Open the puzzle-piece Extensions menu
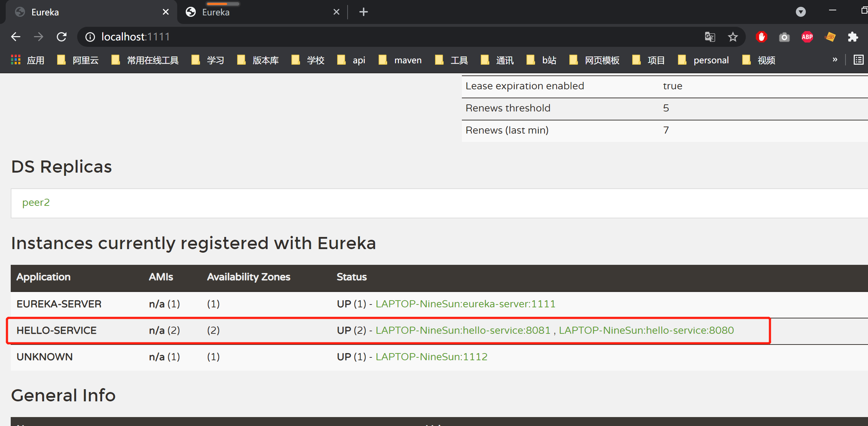 point(853,37)
